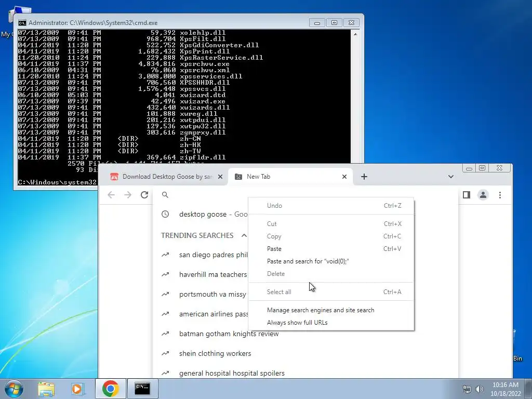This screenshot has width=532, height=399.
Task: Reload the page with the refresh icon
Action: click(144, 195)
